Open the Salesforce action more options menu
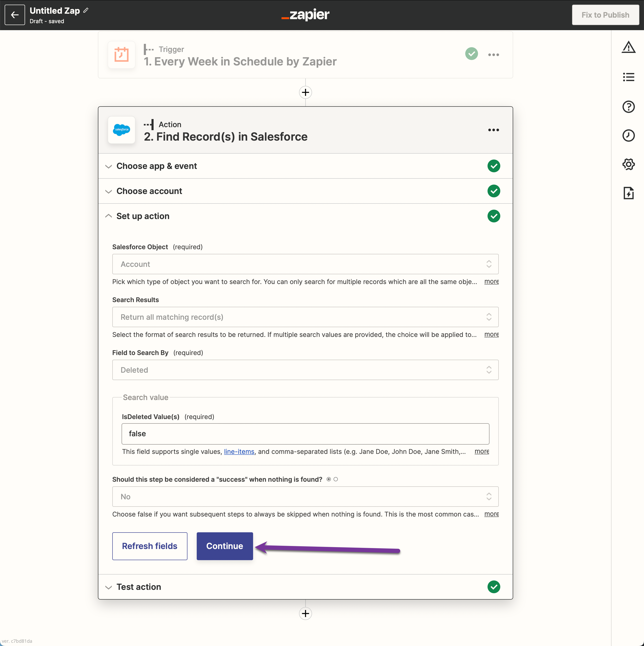The width and height of the screenshot is (644, 646). (493, 130)
